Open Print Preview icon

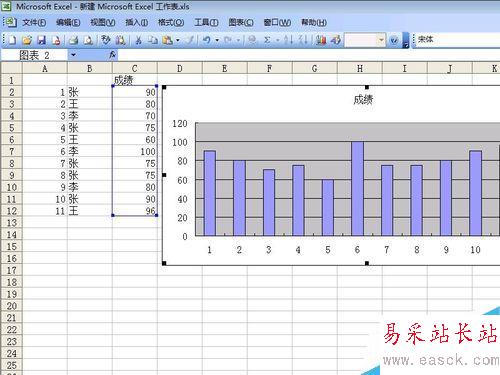point(88,40)
